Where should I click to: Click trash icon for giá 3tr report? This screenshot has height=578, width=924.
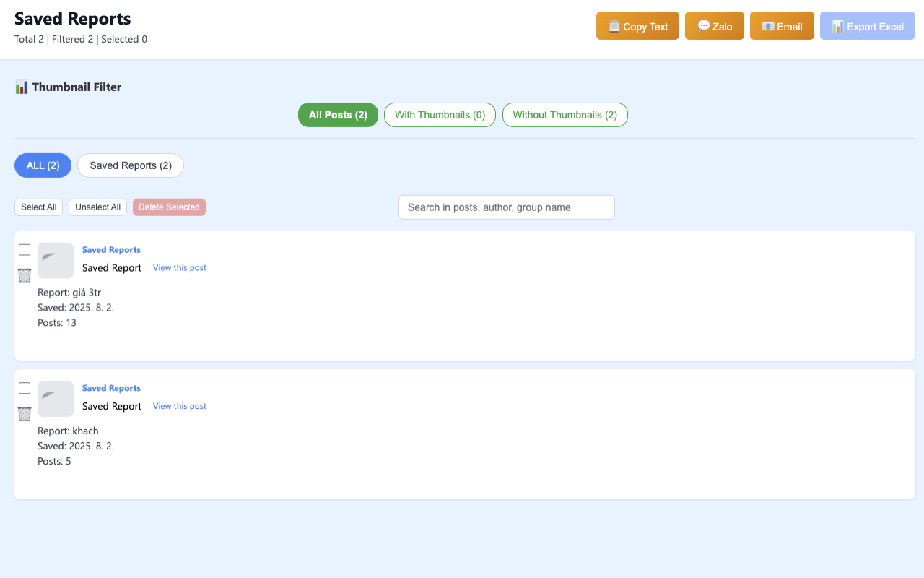[x=25, y=275]
